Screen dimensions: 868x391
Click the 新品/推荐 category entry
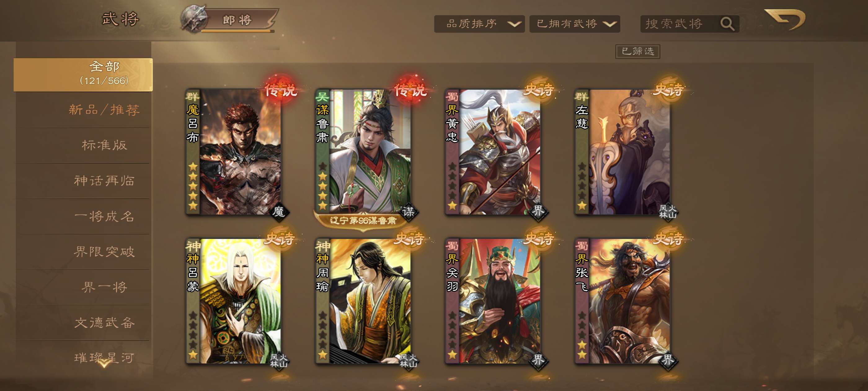[x=104, y=110]
